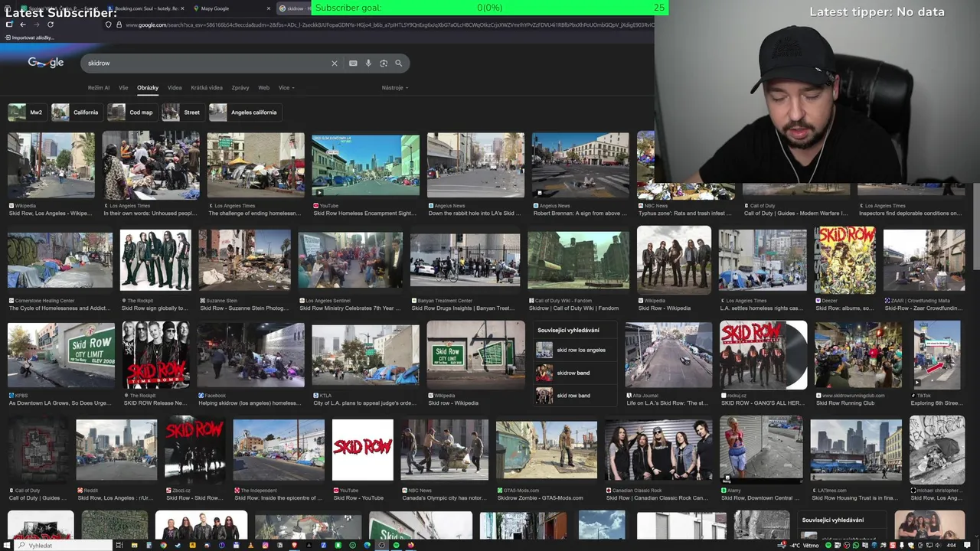Filter images by Angeles california chip
This screenshot has width=980, height=551.
point(244,112)
